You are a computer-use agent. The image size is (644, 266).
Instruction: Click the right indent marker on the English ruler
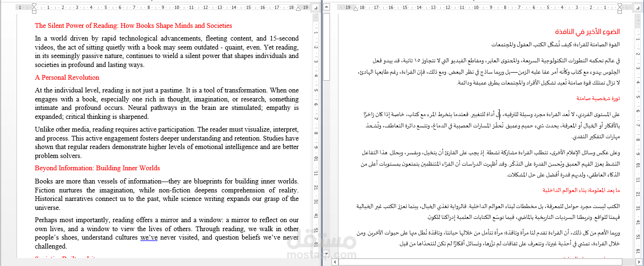(x=298, y=9)
